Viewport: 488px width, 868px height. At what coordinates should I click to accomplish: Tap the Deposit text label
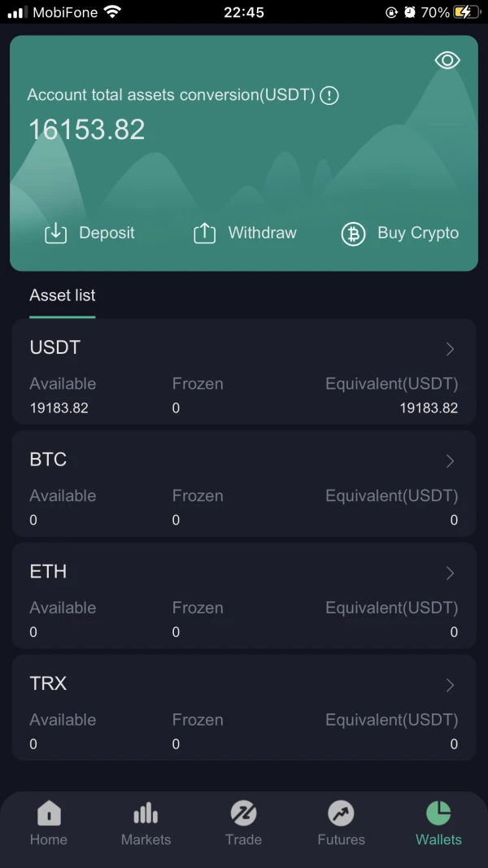[107, 233]
